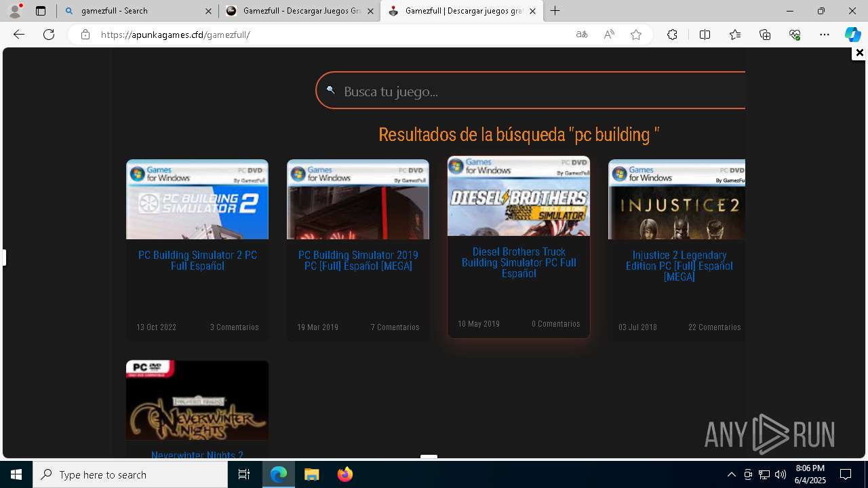Select the active Gamezfull | Descargar juegos tab
This screenshot has width=868, height=488.
click(462, 11)
